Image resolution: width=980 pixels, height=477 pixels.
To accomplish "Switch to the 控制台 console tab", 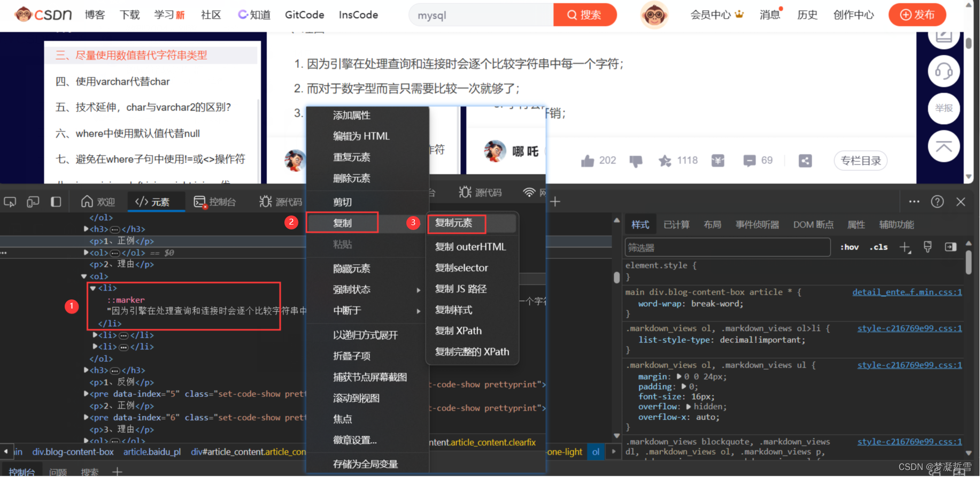I will pos(215,202).
